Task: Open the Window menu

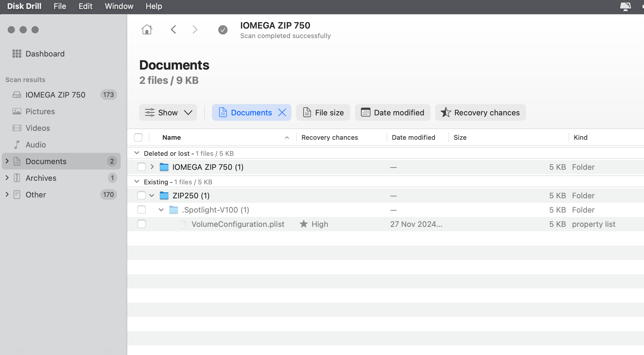Action: (x=119, y=6)
